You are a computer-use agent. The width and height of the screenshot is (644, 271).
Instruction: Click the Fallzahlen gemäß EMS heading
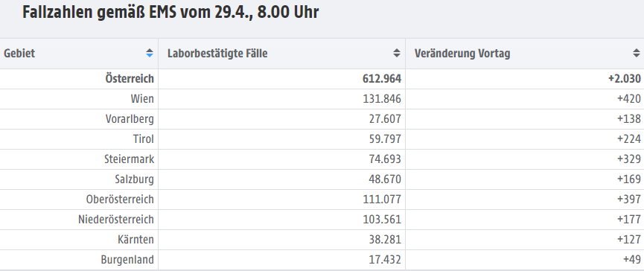point(170,13)
